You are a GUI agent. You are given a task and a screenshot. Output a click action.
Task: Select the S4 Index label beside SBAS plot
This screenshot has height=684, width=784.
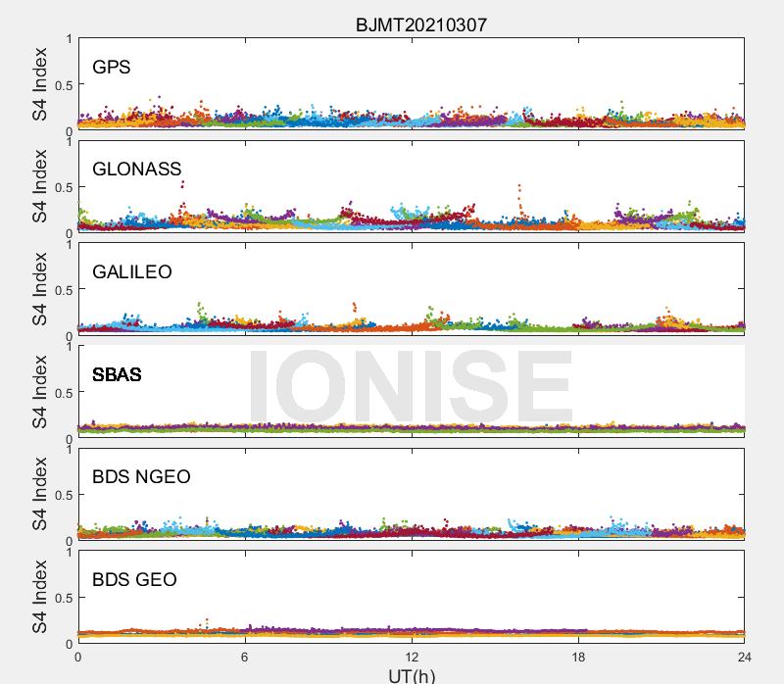click(x=40, y=392)
